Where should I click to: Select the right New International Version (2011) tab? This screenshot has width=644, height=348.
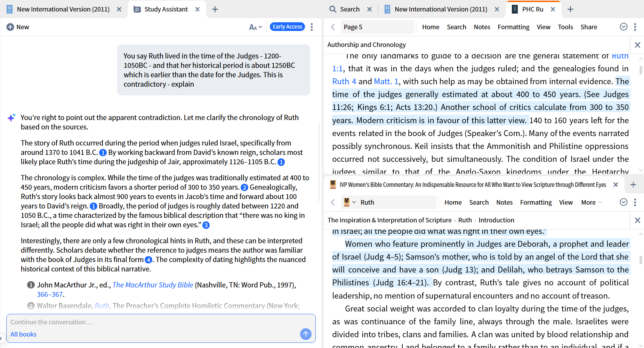[x=436, y=9]
